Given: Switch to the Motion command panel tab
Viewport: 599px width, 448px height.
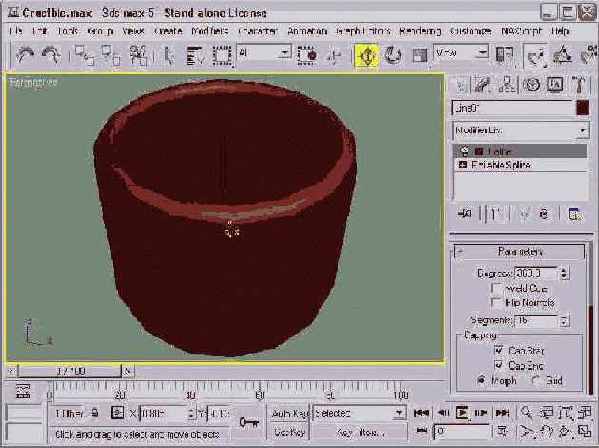Looking at the screenshot, I should [531, 85].
